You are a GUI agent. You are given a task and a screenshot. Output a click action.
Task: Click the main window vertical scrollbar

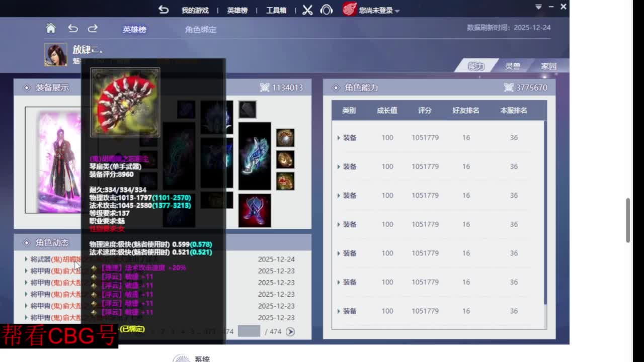[x=628, y=220]
